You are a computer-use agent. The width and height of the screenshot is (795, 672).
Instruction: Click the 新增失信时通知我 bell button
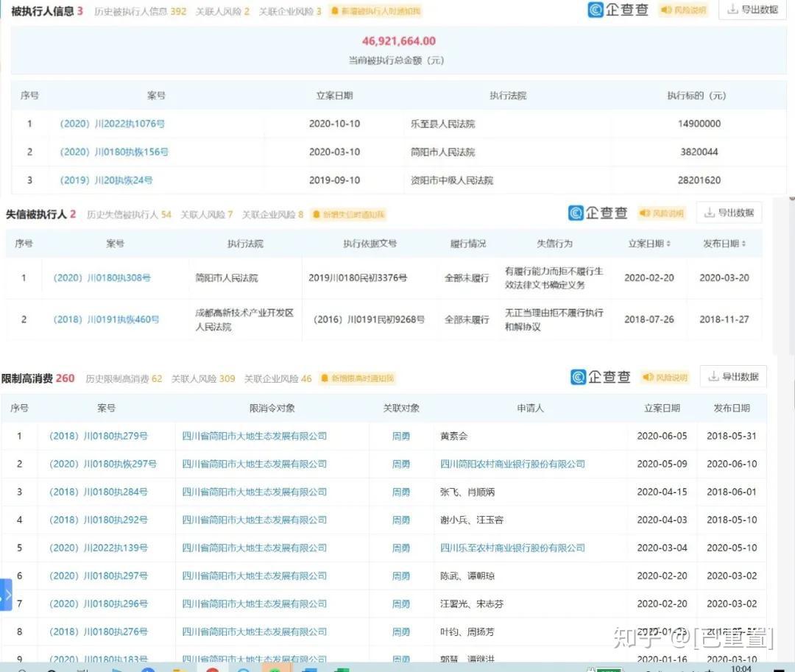pyautogui.click(x=349, y=214)
